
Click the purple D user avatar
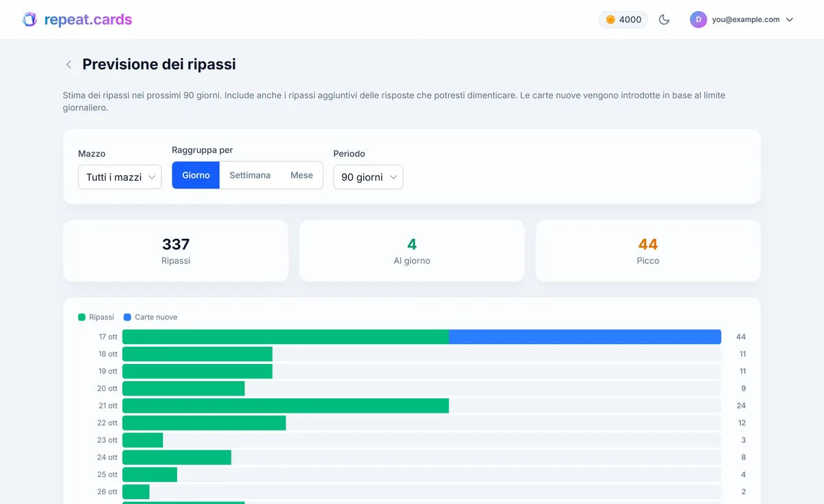point(698,19)
